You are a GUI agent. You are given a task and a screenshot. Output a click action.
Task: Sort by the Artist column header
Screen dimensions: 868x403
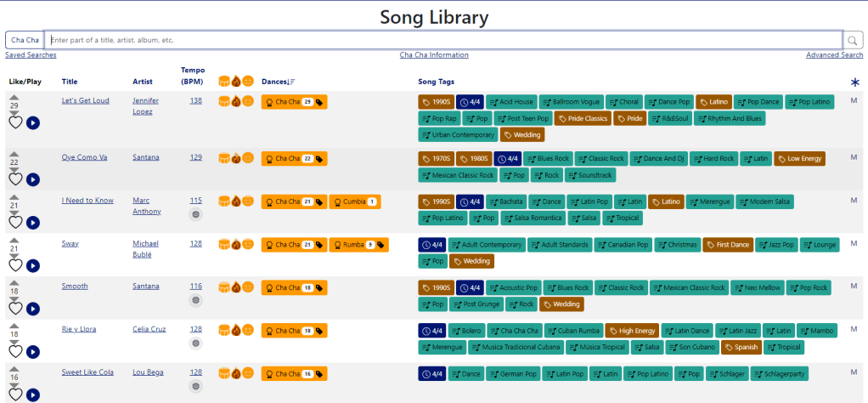(143, 82)
